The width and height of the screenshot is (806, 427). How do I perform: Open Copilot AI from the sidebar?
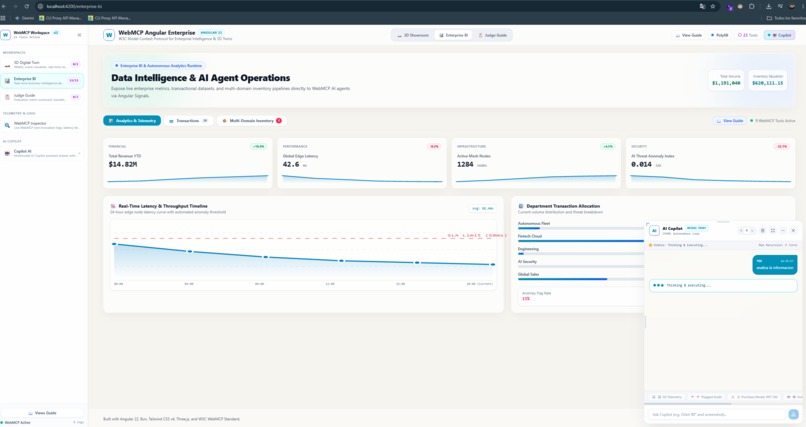pyautogui.click(x=42, y=153)
